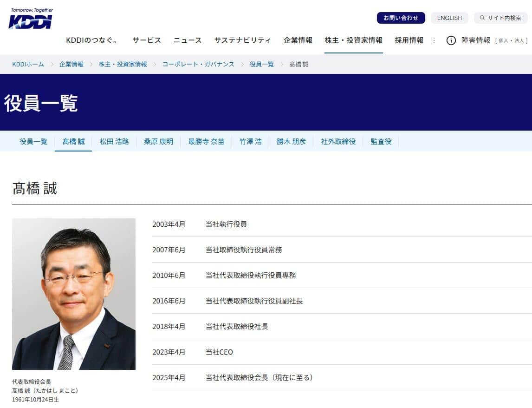Select the 監査役 tab
The height and width of the screenshot is (408, 532).
381,142
